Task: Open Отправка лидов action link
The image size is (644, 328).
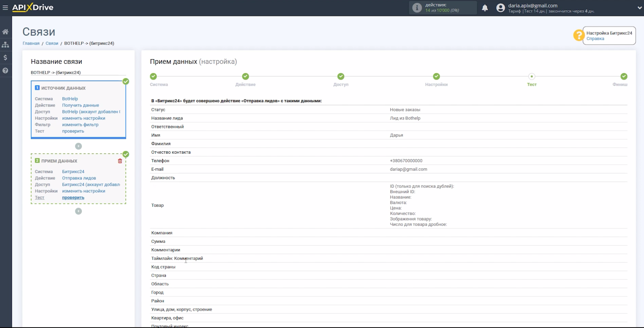Action: tap(79, 178)
